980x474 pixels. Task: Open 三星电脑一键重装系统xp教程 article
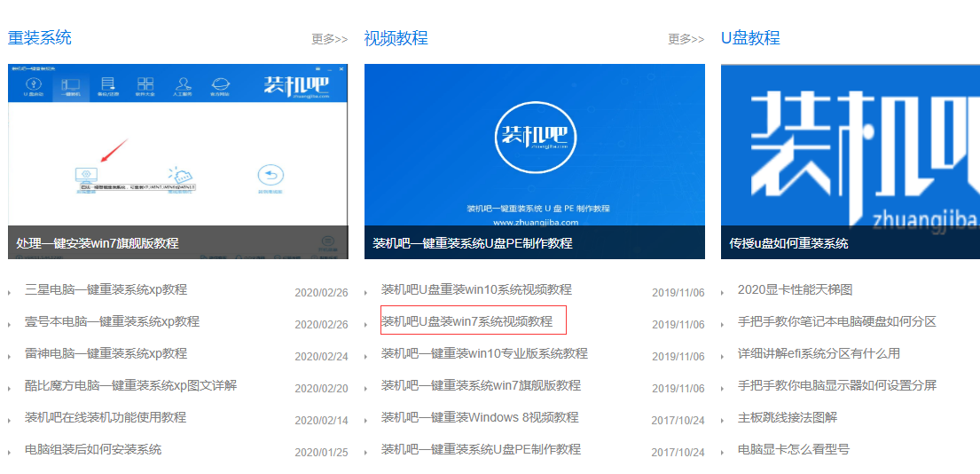tap(106, 289)
